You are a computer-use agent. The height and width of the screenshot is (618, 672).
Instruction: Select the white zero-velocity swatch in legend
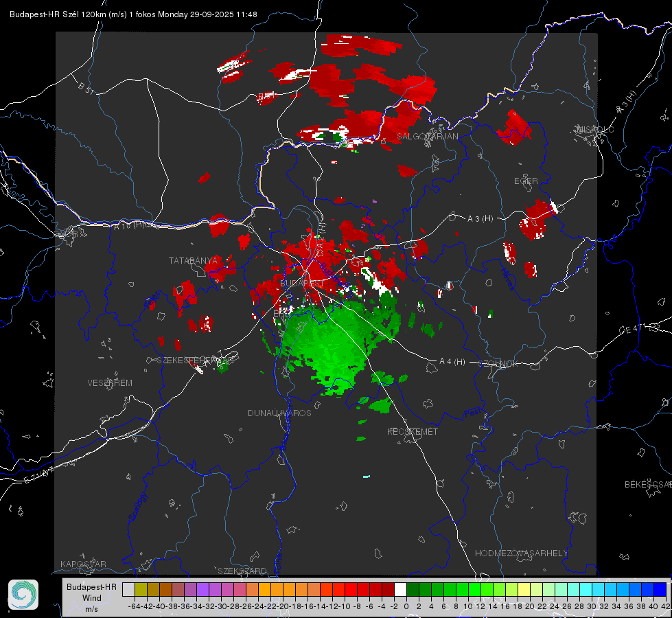click(400, 589)
